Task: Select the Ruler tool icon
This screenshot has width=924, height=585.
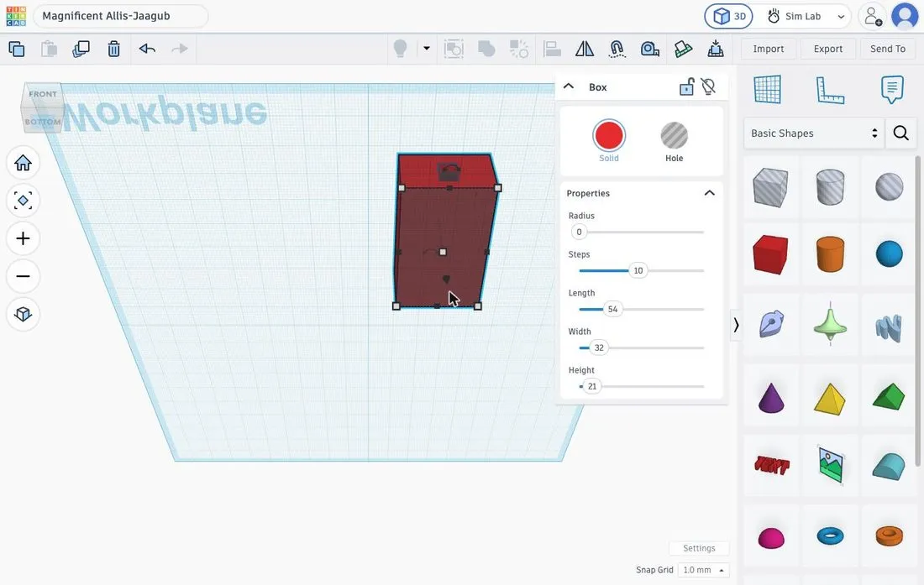Action: click(830, 90)
